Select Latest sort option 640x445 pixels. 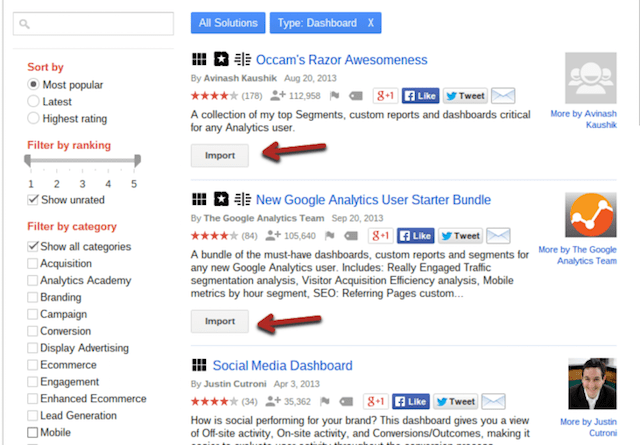pyautogui.click(x=33, y=101)
